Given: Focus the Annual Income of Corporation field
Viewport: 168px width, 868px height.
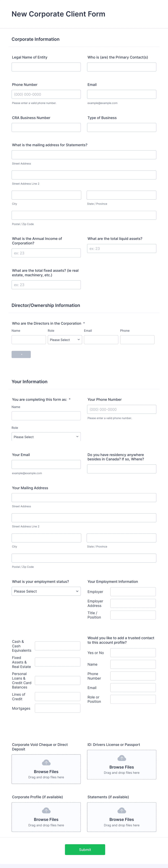Looking at the screenshot, I should click(46, 253).
